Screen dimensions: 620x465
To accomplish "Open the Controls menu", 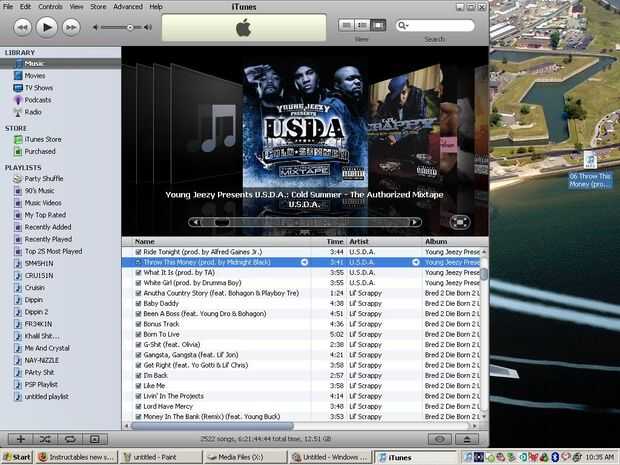I will coord(50,6).
